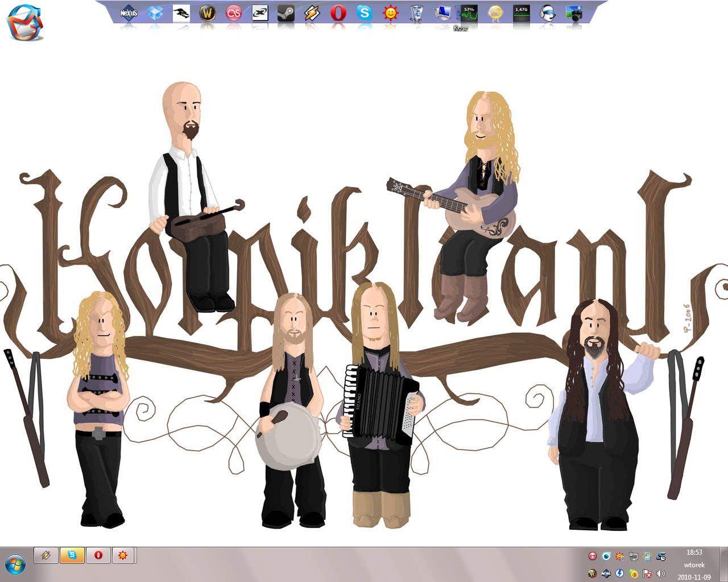Launch Last.fm from the dock
The image size is (728, 582).
pos(234,13)
